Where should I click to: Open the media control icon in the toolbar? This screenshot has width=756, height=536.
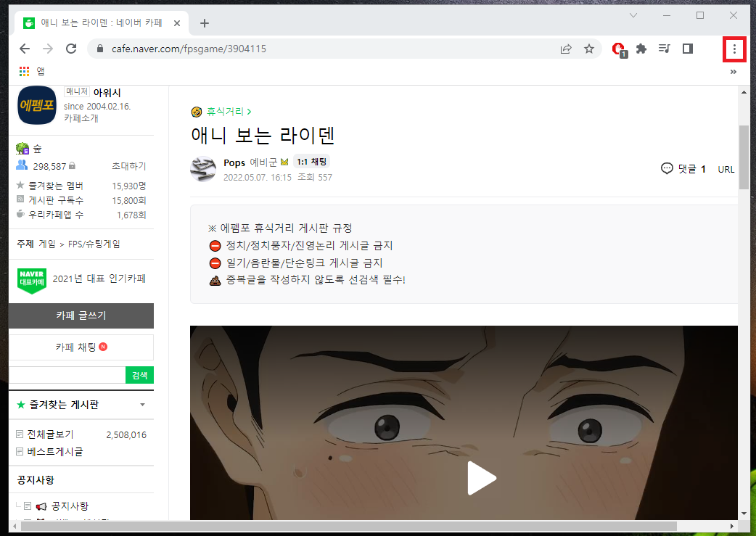coord(665,49)
